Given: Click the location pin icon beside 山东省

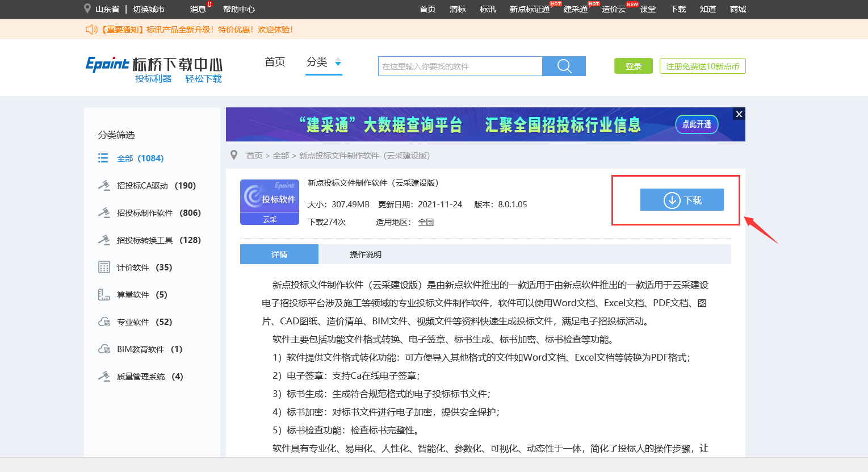Looking at the screenshot, I should pos(87,9).
